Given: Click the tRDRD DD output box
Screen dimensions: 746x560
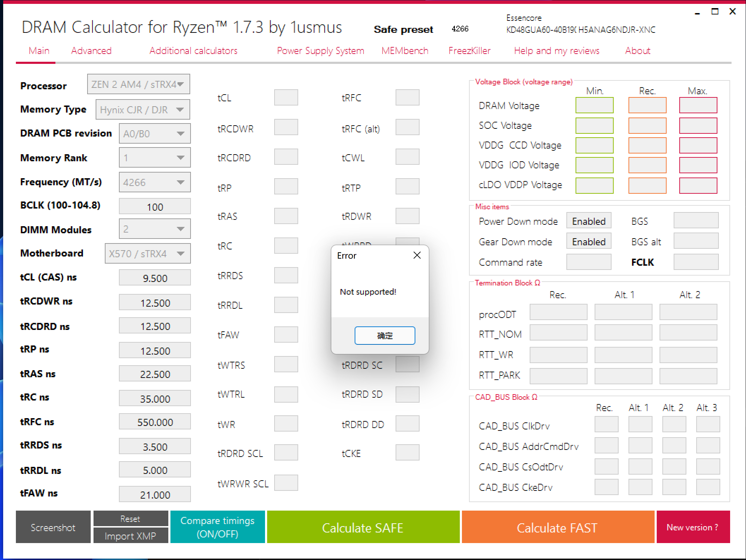Looking at the screenshot, I should [407, 423].
